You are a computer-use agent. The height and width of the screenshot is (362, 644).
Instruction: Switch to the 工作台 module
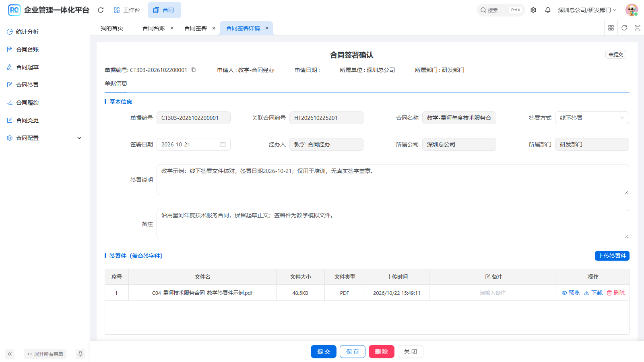pyautogui.click(x=127, y=10)
